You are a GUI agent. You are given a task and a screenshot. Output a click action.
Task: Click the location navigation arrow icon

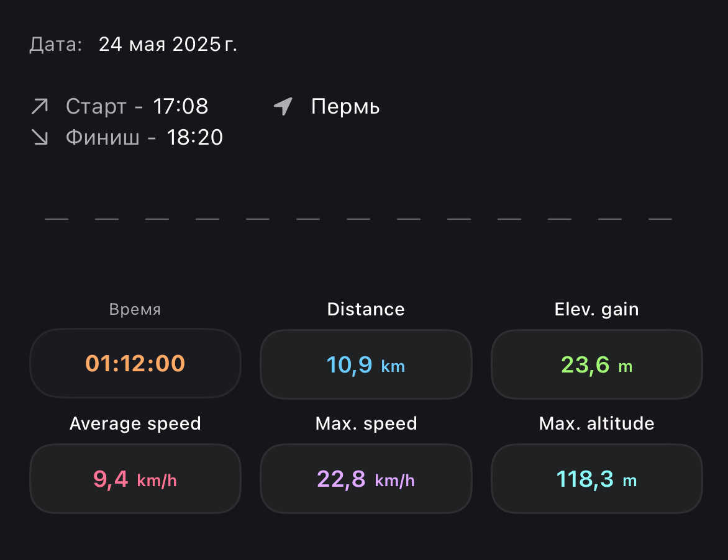point(283,106)
